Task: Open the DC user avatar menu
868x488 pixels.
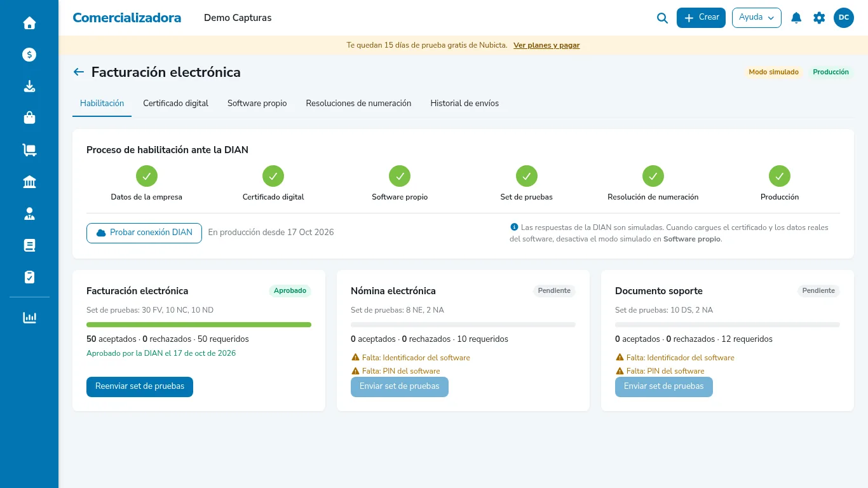Action: coord(844,18)
